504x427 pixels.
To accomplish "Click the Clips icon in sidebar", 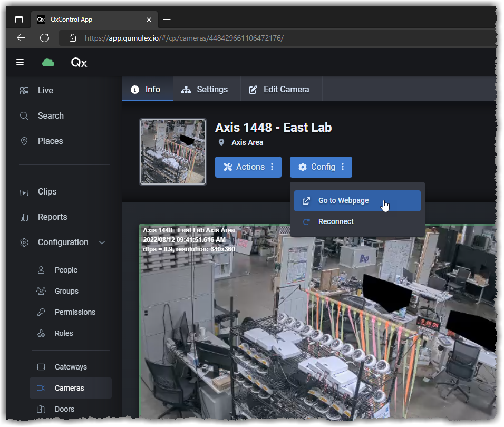I will point(24,192).
